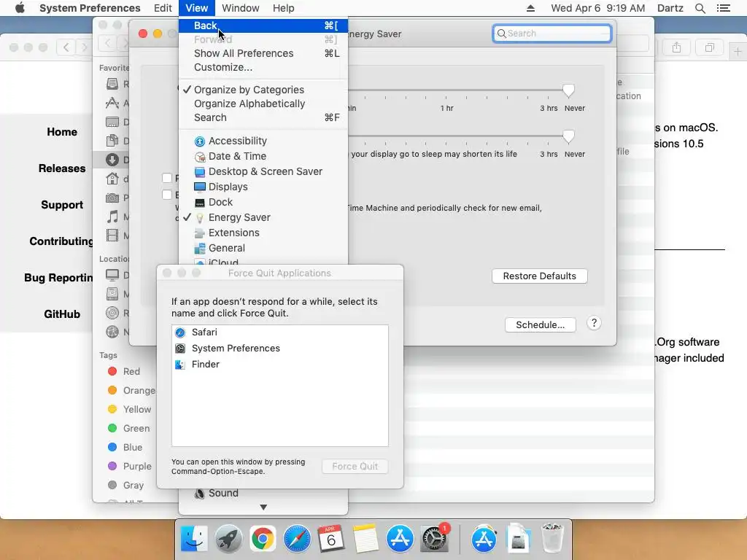Open the Dartz user menu

[x=670, y=8]
